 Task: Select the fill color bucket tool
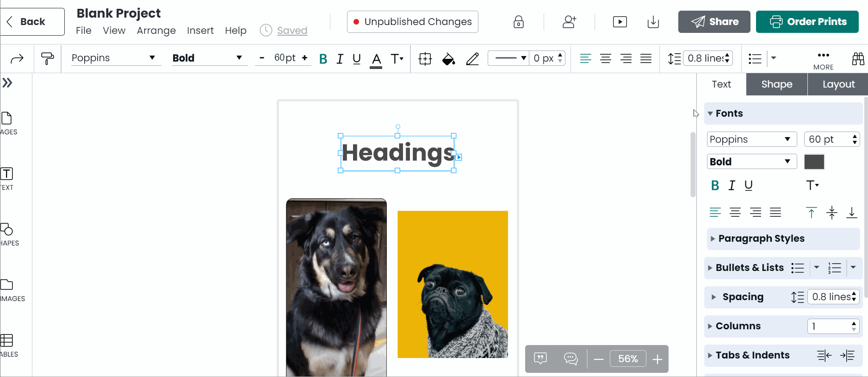click(448, 59)
